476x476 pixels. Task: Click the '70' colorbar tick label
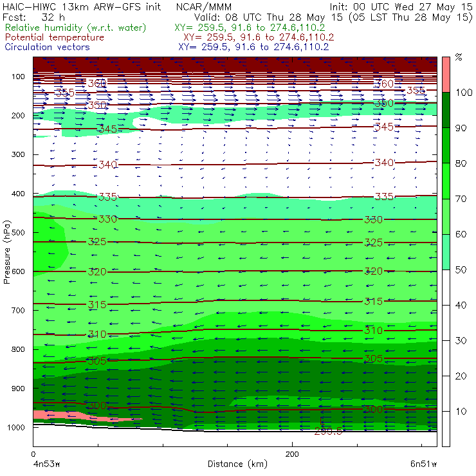[461, 199]
